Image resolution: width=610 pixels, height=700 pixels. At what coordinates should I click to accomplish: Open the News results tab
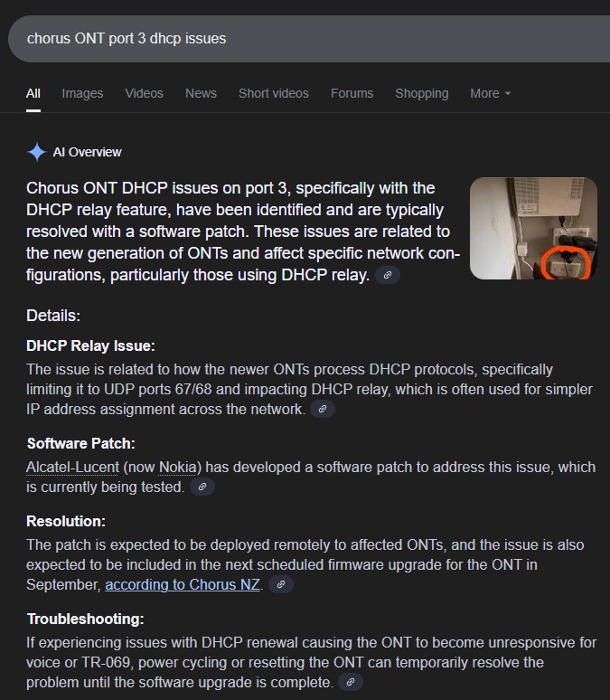point(201,93)
